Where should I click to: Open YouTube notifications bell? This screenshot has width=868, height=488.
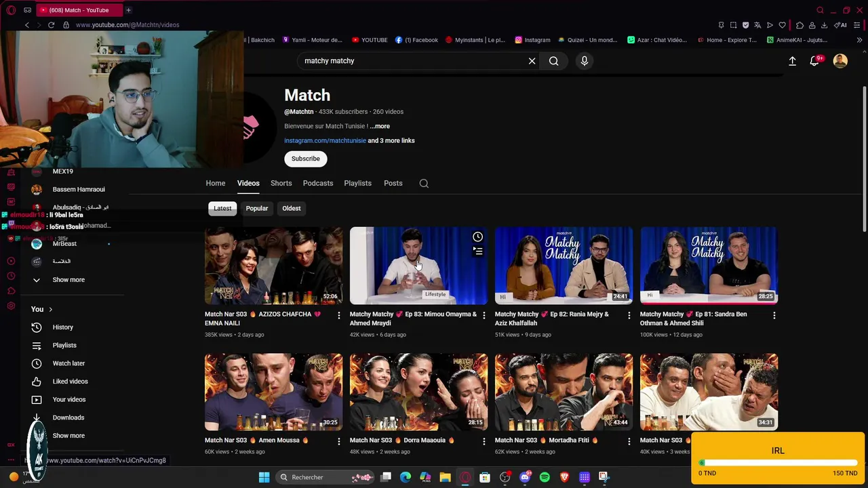click(815, 61)
